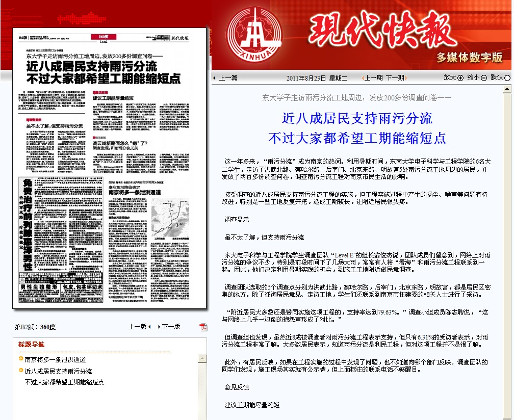Viewport: 514px width, 420px height.
Task: Click 不过大家都希望工期能缩短点 in the title navigation list
Action: (65, 382)
